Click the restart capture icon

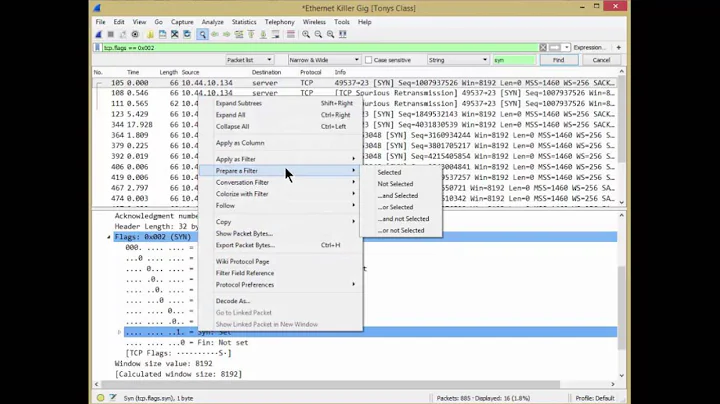tap(123, 34)
